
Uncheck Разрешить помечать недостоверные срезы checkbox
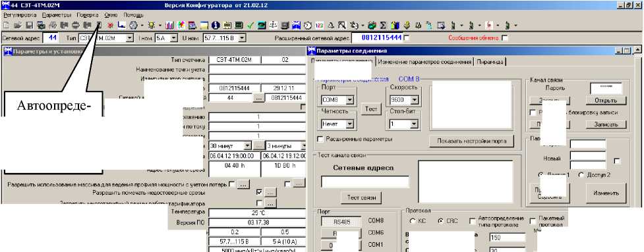(x=259, y=192)
